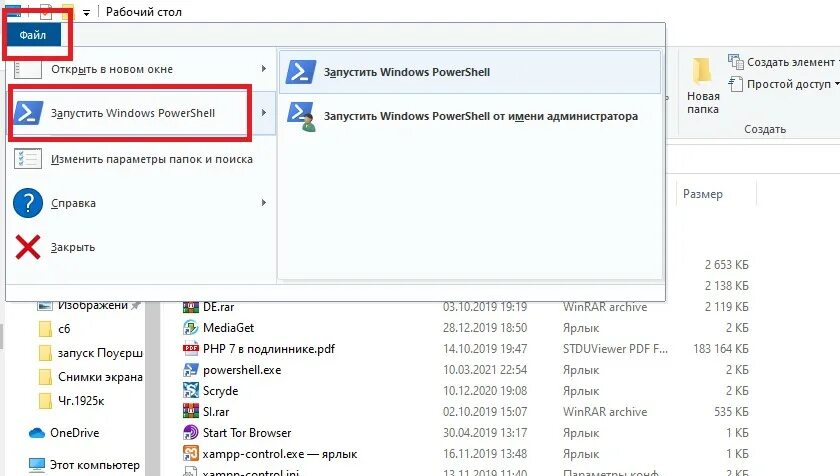Click Простой доступ icon in ribbon
Screen dimensions: 840x476
(x=736, y=84)
